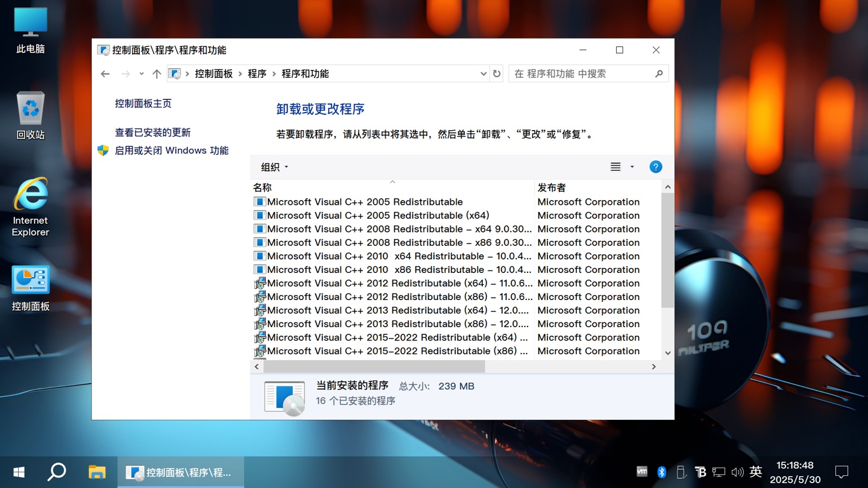Select Visual C++ 2013 Redistributable (x86) row
The height and width of the screenshot is (488, 868).
tap(455, 324)
